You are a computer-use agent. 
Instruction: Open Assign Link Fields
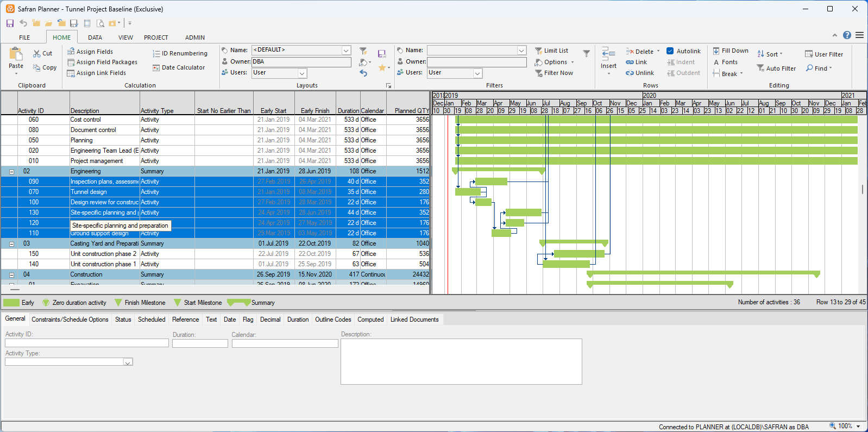pyautogui.click(x=96, y=73)
